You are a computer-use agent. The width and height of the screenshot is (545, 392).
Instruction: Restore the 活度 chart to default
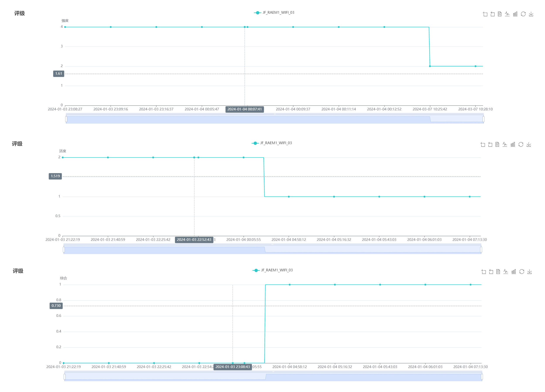pos(521,145)
